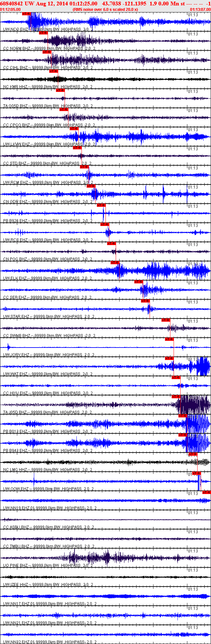Select the red pick marker on CC CIHL trace
This screenshot has width=211, height=644.
pyautogui.click(x=47, y=52)
